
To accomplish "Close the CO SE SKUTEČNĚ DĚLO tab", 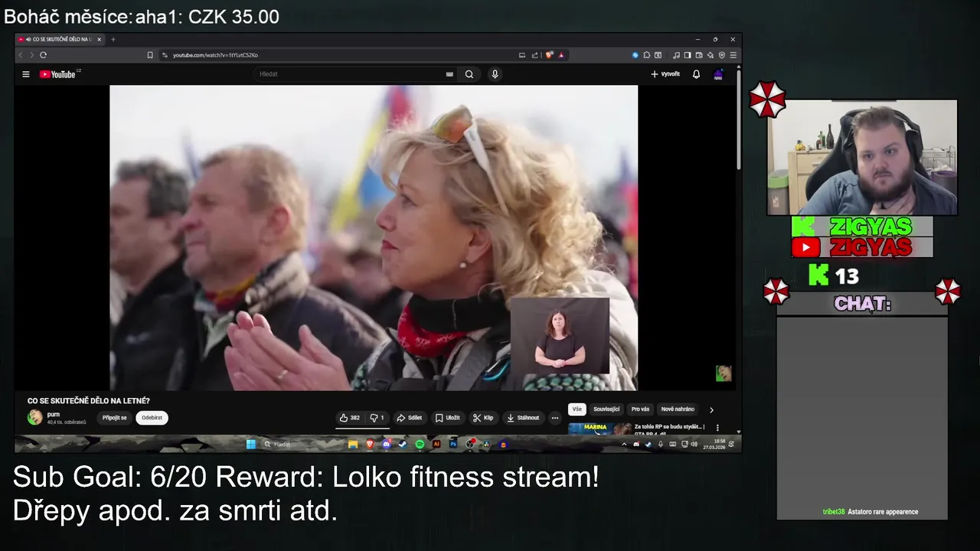I will click(x=99, y=39).
